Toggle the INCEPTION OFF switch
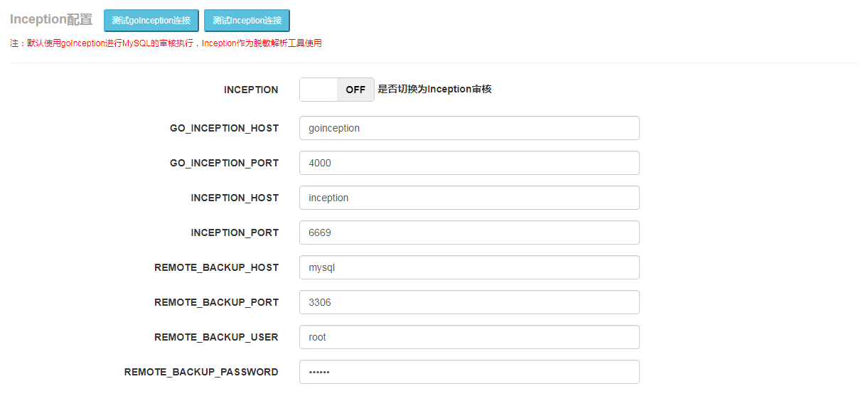868x401 pixels. [x=337, y=90]
